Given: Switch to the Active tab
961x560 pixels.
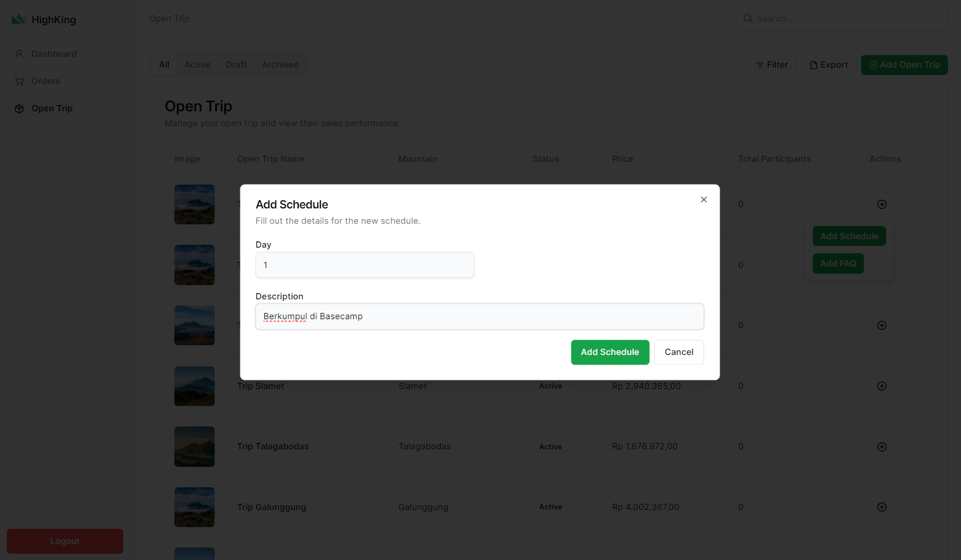Looking at the screenshot, I should 197,65.
